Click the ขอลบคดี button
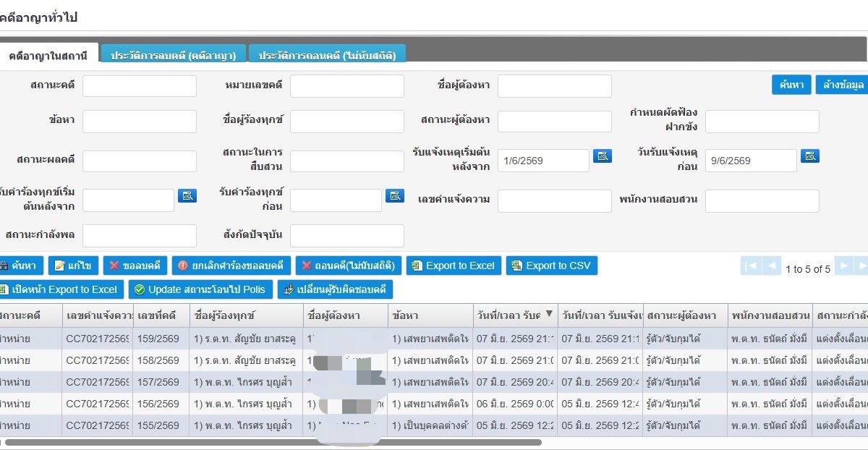The height and width of the screenshot is (450, 868). tap(135, 266)
